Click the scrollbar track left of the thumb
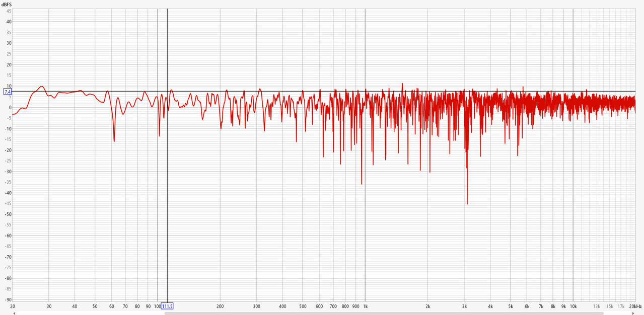The height and width of the screenshot is (315, 644). [90, 313]
